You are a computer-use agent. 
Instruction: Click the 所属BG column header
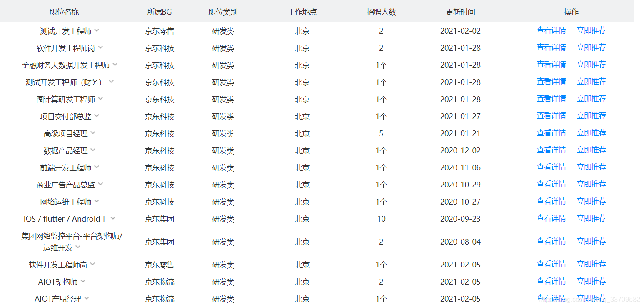click(x=159, y=12)
